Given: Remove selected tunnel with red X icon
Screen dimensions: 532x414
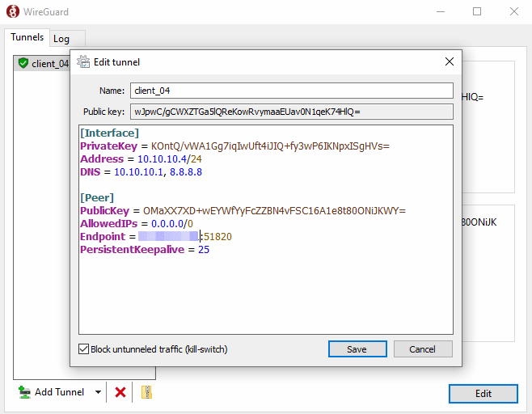Looking at the screenshot, I should [120, 392].
